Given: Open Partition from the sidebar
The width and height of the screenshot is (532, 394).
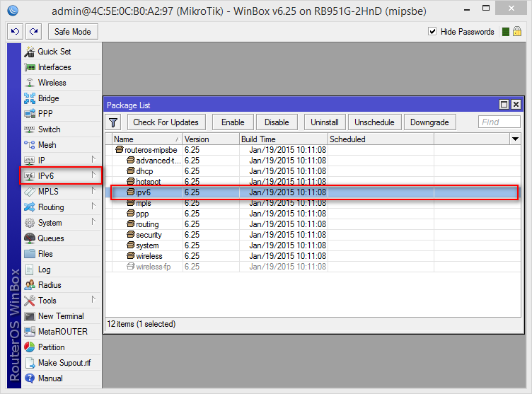Looking at the screenshot, I should click(62, 347).
